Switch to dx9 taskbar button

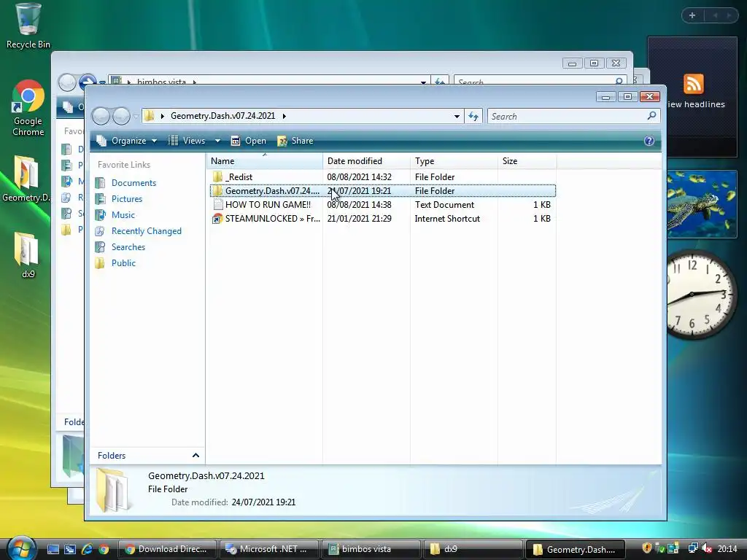473,549
